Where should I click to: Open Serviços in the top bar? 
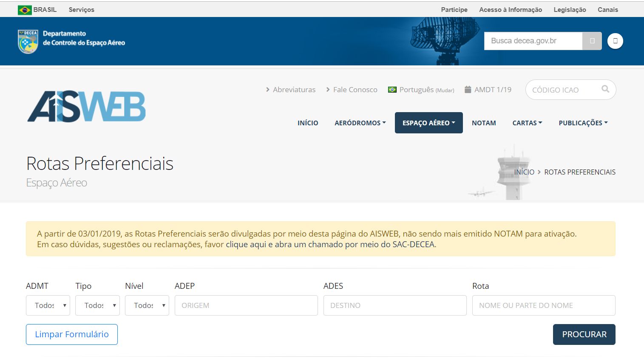click(82, 10)
